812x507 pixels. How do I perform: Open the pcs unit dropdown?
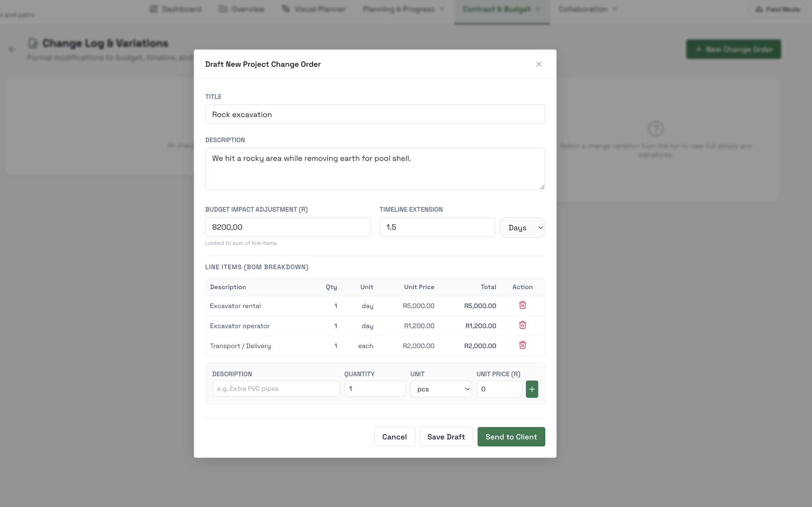[441, 389]
